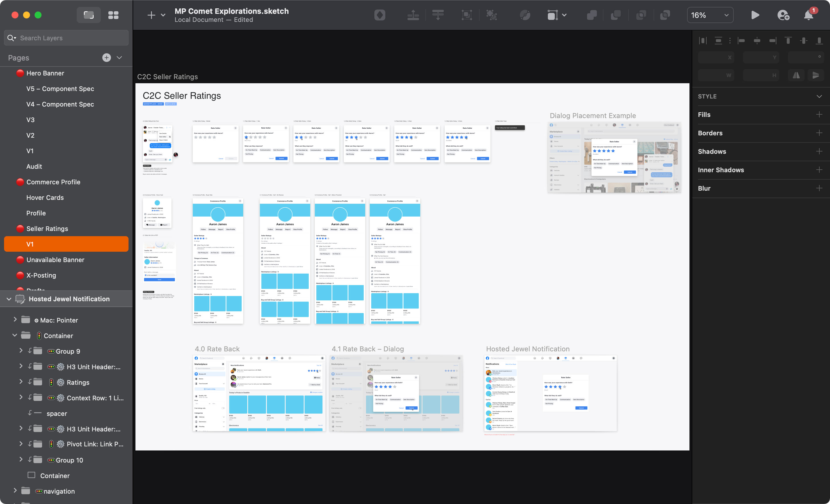The height and width of the screenshot is (504, 830).
Task: Add a new page
Action: click(106, 58)
